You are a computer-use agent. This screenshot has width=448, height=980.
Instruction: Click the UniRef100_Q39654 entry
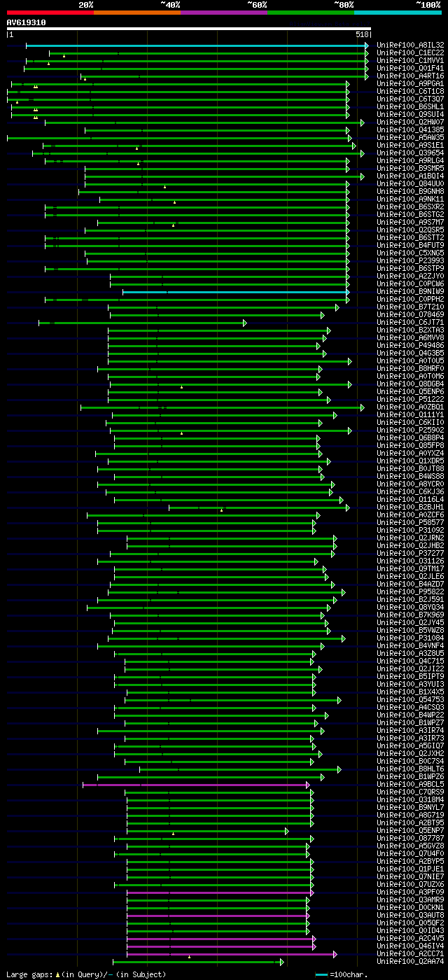point(410,153)
